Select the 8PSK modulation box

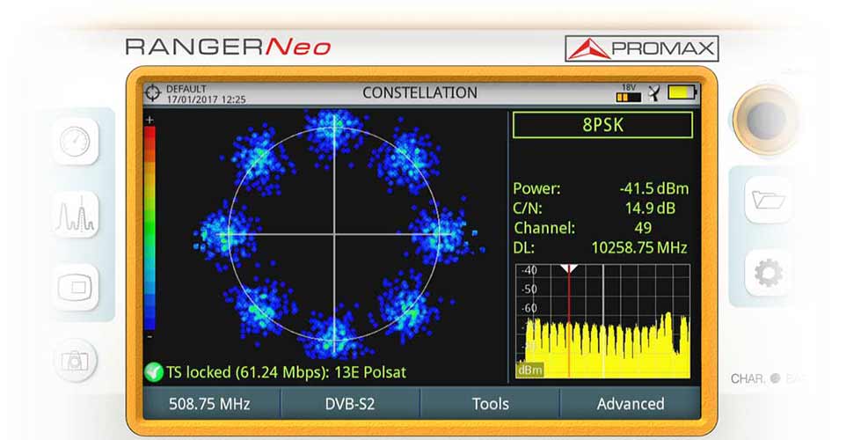[602, 125]
